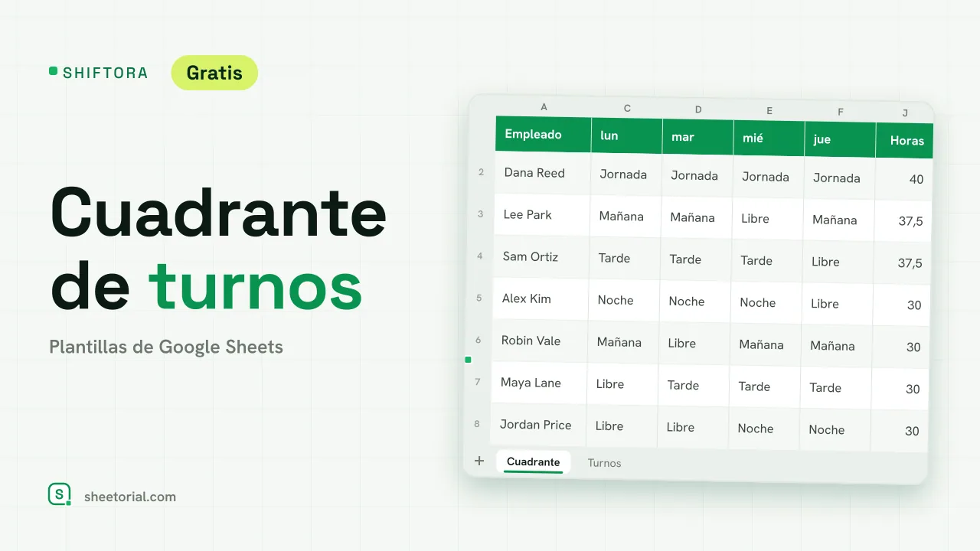
Task: Select the Empleado header cell
Action: [x=544, y=135]
